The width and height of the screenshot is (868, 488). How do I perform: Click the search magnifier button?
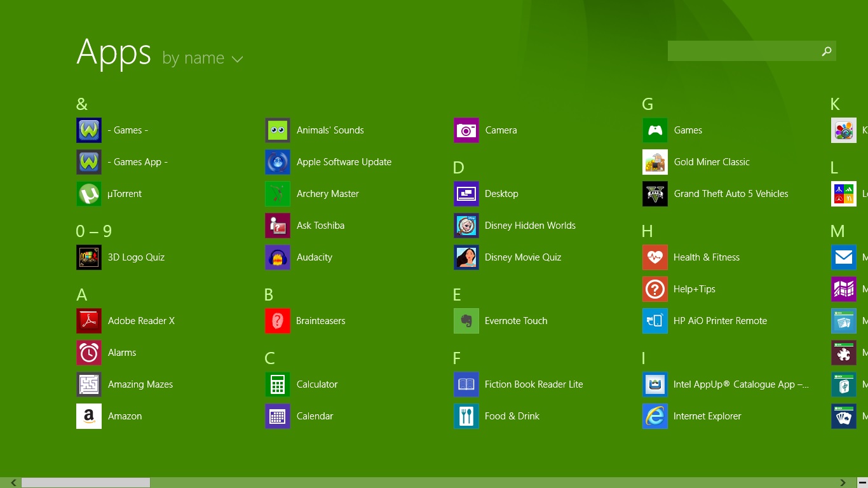[x=827, y=51]
